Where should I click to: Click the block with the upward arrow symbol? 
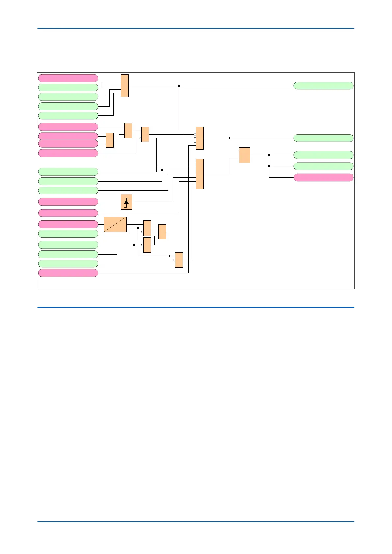point(127,202)
